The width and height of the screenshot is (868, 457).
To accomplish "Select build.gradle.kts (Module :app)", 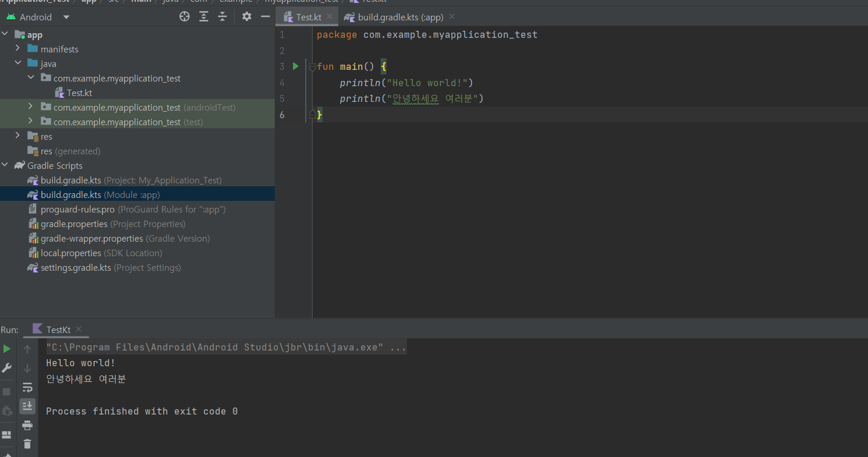I will (137, 194).
